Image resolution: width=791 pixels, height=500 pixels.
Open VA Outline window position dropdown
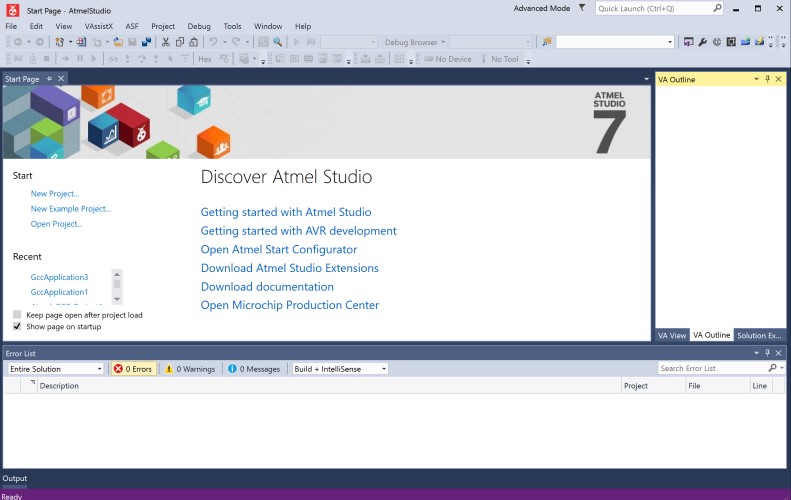pos(756,79)
